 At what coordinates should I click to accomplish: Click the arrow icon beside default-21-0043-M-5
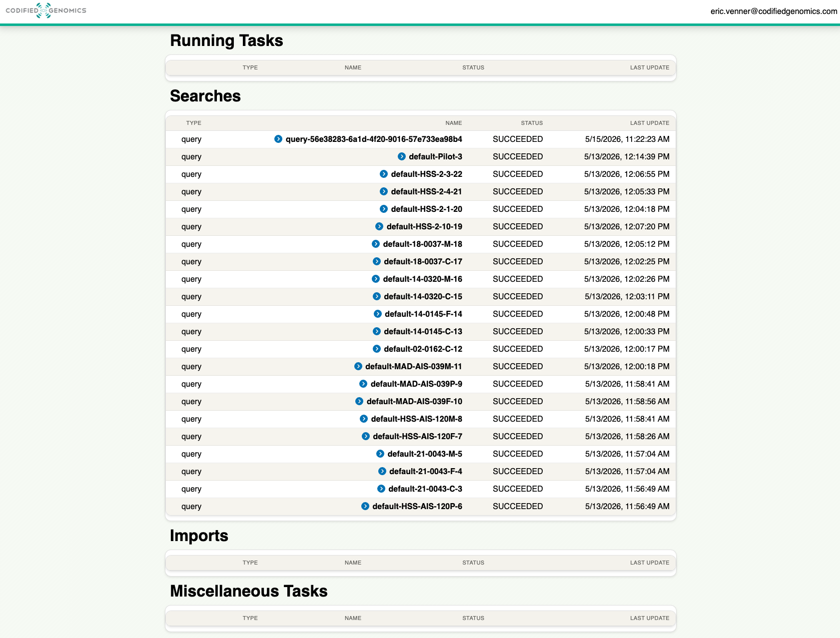[380, 454]
